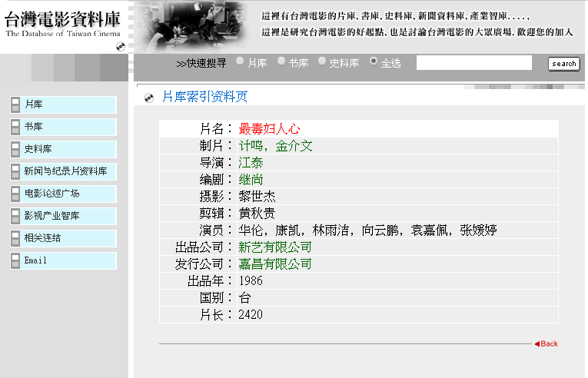This screenshot has width=588, height=378.
Task: Click the icon beside 片库 in sidebar
Action: [x=15, y=104]
